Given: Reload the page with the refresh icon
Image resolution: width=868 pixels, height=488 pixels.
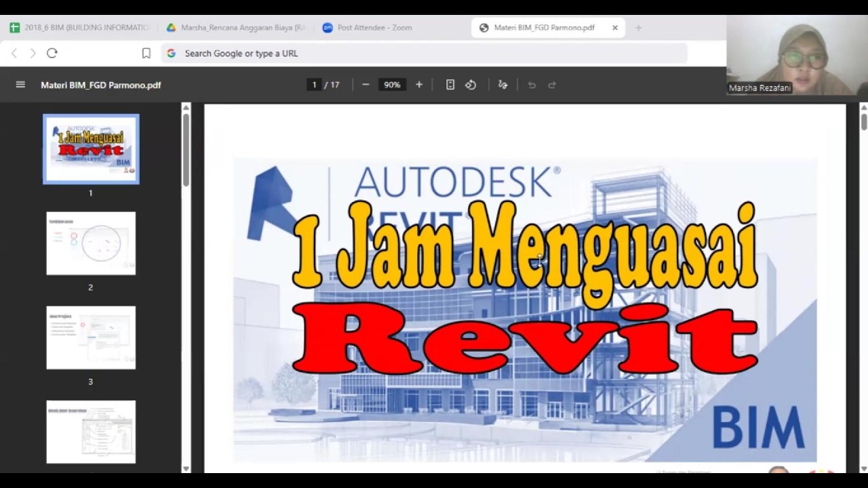Looking at the screenshot, I should (52, 53).
